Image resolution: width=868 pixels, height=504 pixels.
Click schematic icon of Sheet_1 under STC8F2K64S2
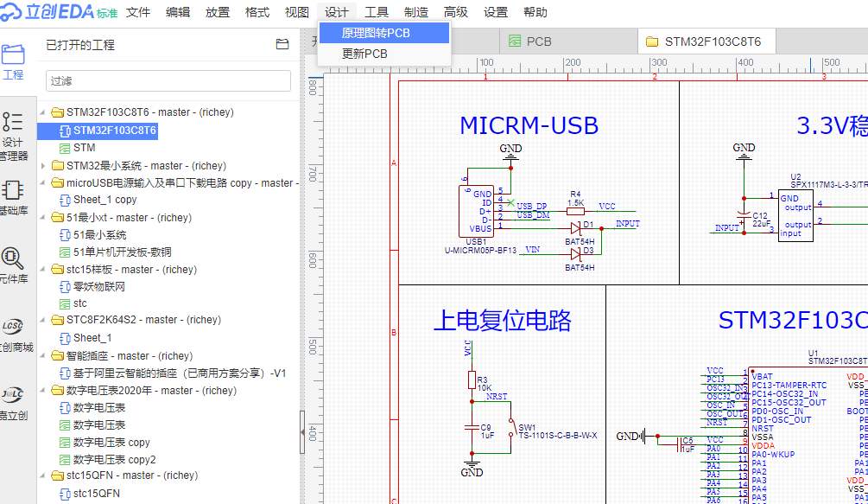coord(65,338)
